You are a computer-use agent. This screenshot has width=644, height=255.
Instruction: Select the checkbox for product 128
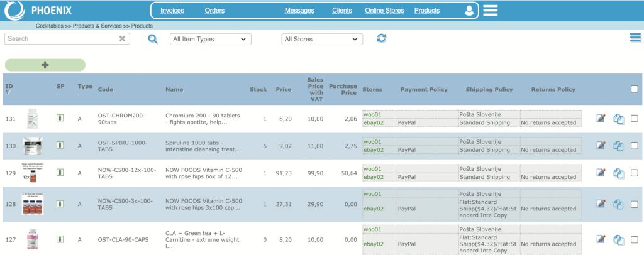point(634,203)
